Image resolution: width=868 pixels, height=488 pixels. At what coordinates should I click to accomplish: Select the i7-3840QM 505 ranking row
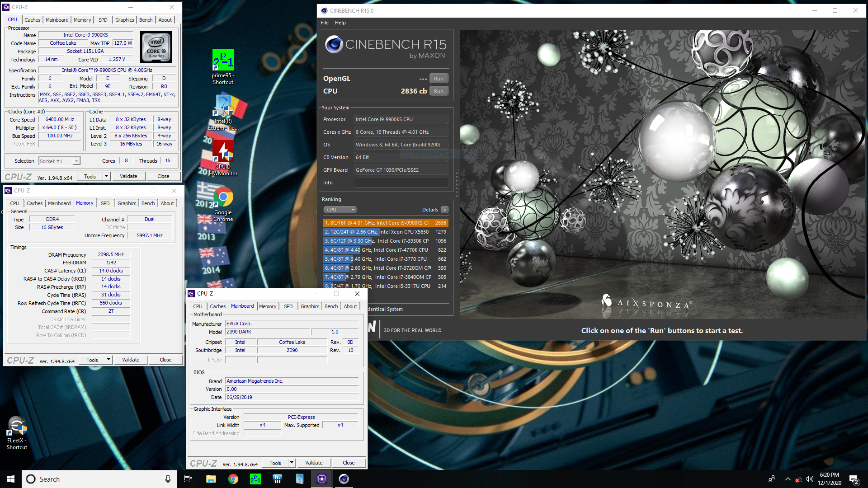pyautogui.click(x=386, y=277)
